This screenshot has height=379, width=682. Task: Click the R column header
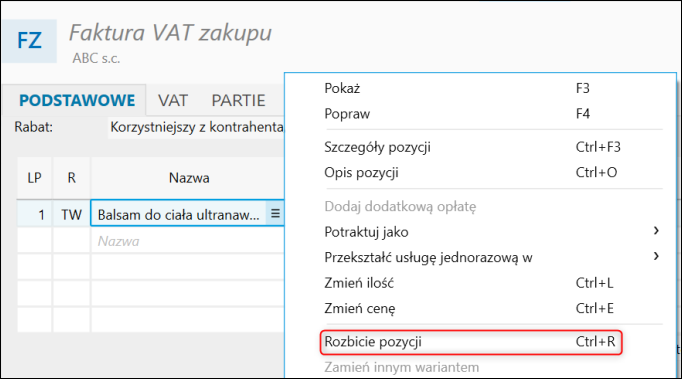click(71, 178)
